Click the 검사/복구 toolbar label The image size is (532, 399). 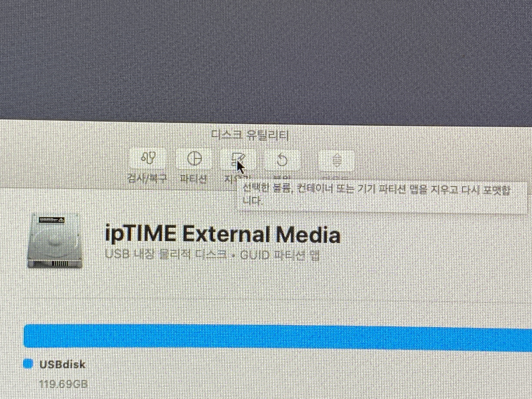tap(147, 179)
